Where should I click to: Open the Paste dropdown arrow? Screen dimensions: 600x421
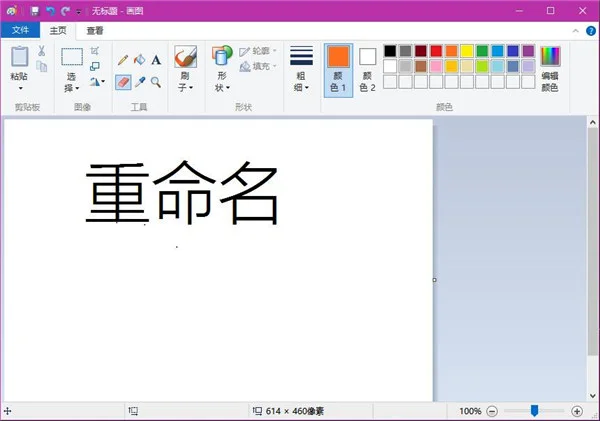[21, 88]
